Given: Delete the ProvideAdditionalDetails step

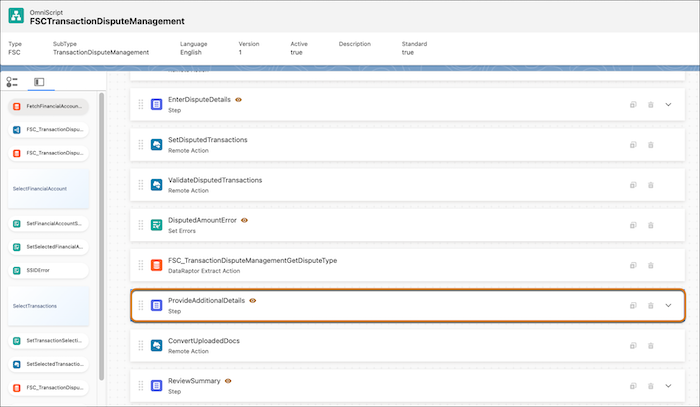Looking at the screenshot, I should [x=650, y=305].
